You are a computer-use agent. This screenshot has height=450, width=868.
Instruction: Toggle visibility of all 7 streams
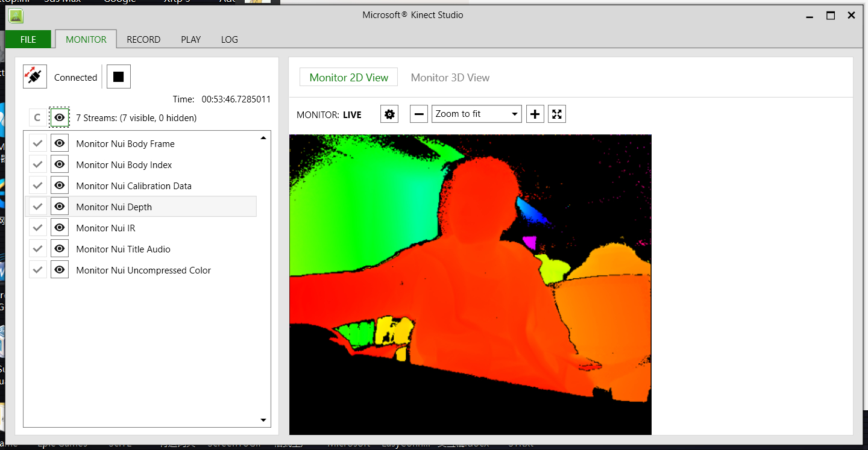(59, 117)
